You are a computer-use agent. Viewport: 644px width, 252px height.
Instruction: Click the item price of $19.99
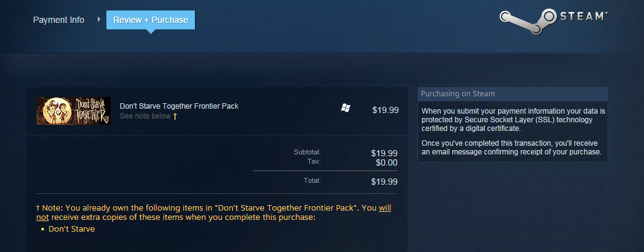click(x=385, y=111)
